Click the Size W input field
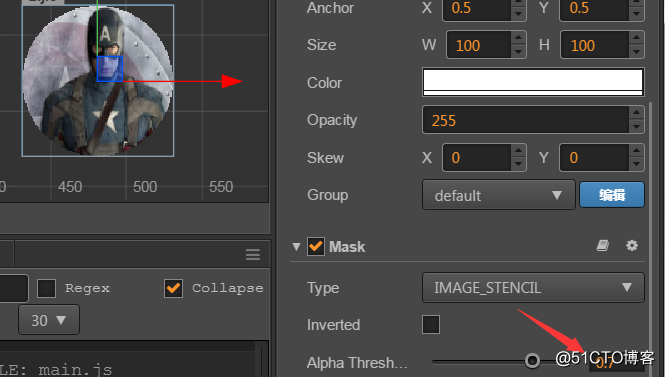The height and width of the screenshot is (377, 665). tap(478, 45)
